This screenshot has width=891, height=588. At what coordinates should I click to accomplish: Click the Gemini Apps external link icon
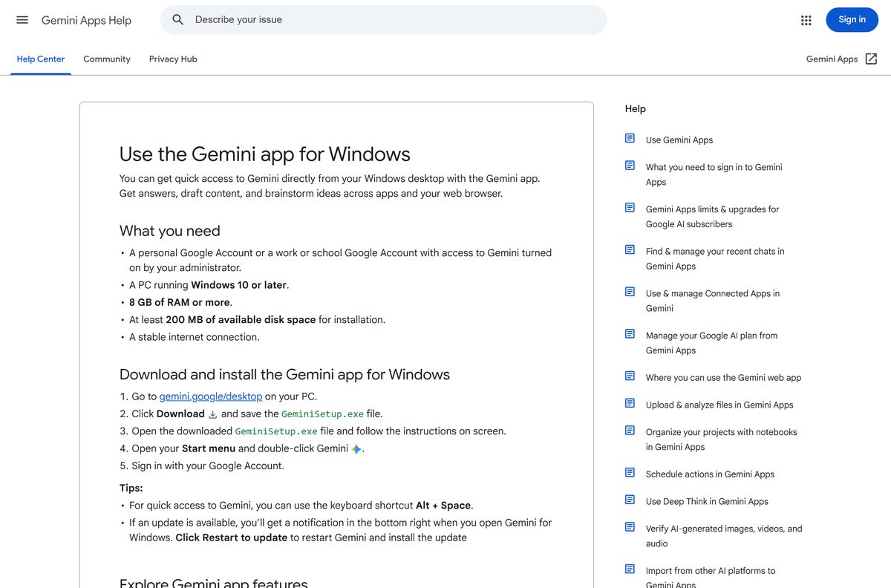(x=872, y=59)
